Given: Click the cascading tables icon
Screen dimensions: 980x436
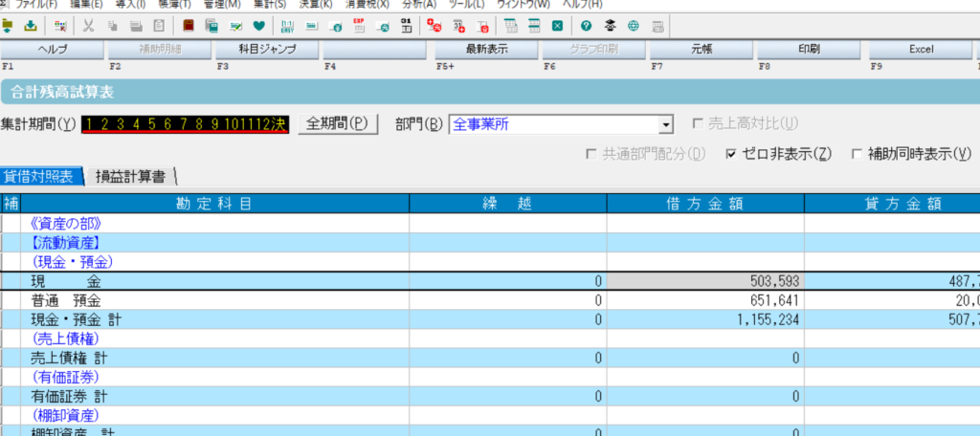Looking at the screenshot, I should click(511, 26).
